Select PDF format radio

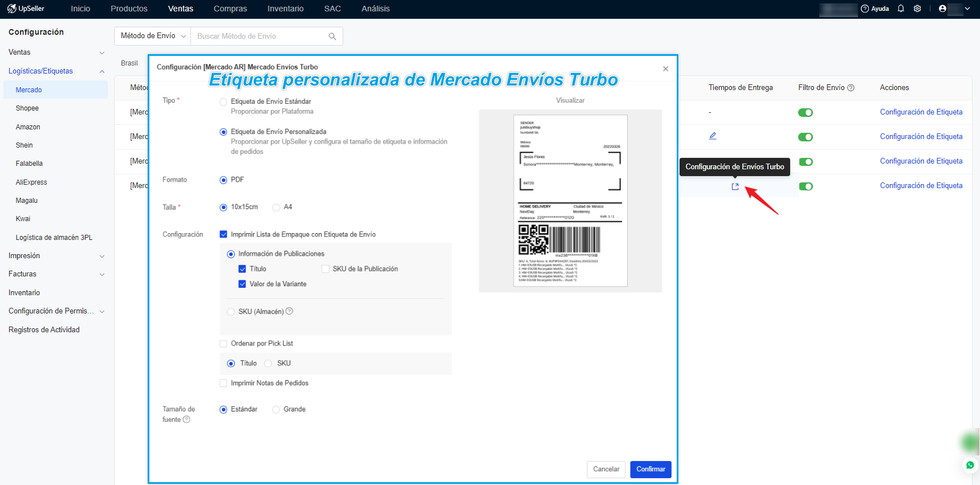[223, 180]
